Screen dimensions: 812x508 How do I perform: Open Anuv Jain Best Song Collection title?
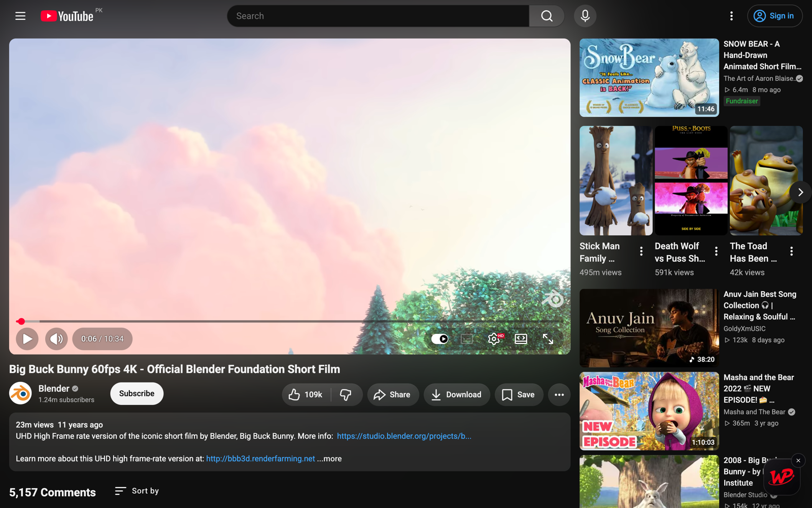pos(760,305)
